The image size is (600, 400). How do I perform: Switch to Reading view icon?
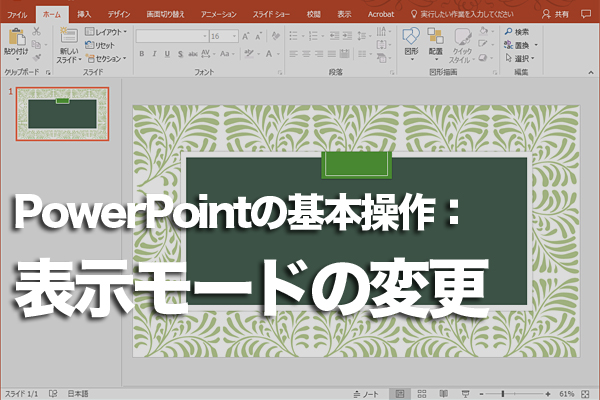tap(443, 394)
